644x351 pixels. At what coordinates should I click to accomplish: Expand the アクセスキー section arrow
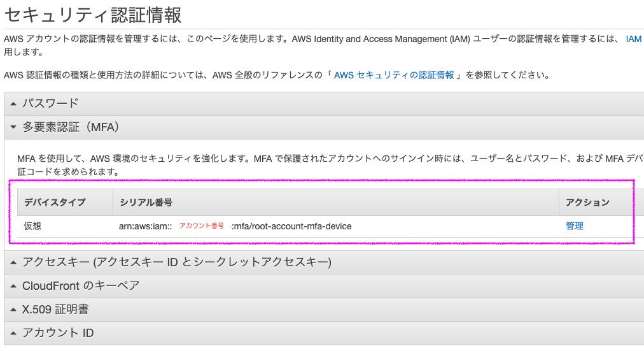pos(13,262)
